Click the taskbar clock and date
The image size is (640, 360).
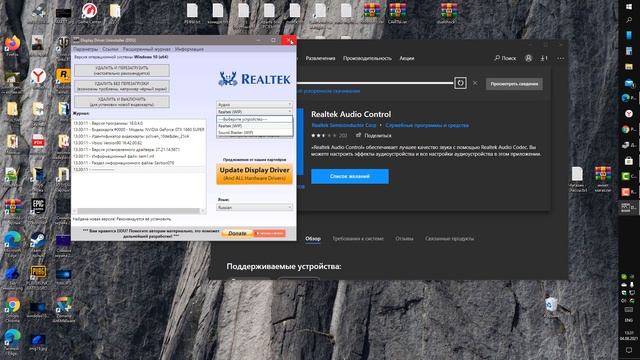coord(629,336)
